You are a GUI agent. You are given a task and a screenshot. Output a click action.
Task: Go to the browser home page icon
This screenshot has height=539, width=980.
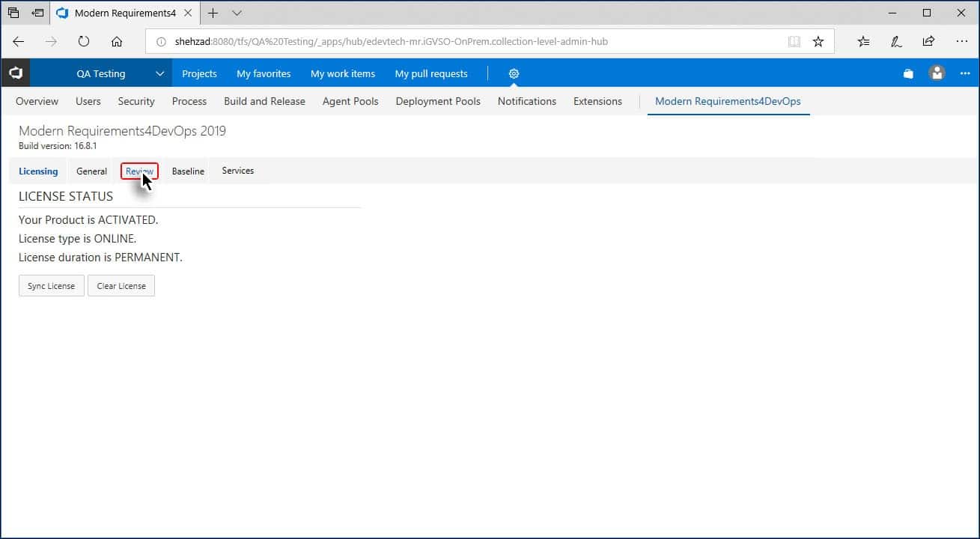(117, 42)
